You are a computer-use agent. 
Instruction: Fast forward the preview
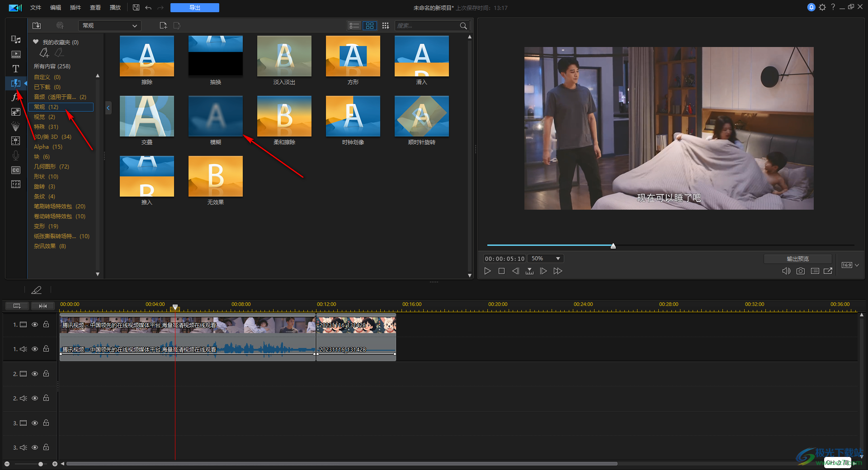(x=558, y=271)
